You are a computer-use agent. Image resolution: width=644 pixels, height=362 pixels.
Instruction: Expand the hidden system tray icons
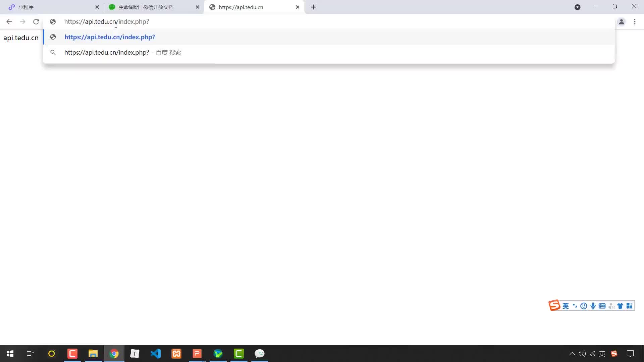572,354
